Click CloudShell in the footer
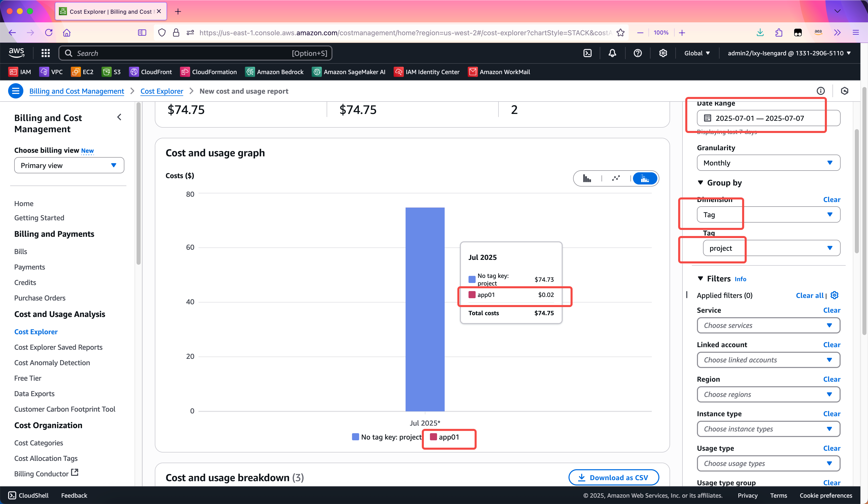 click(x=28, y=495)
